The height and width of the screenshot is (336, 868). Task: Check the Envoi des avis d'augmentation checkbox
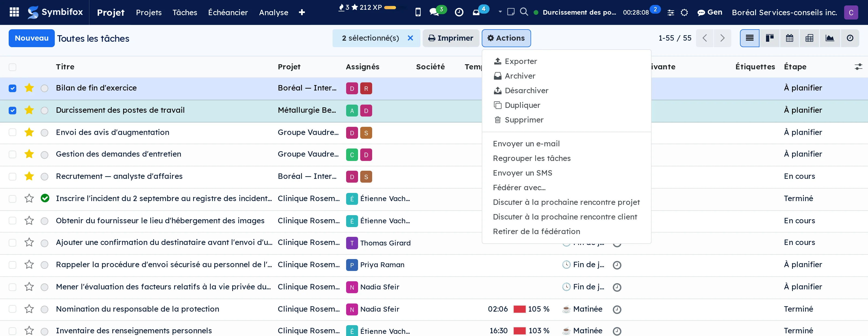(x=12, y=132)
